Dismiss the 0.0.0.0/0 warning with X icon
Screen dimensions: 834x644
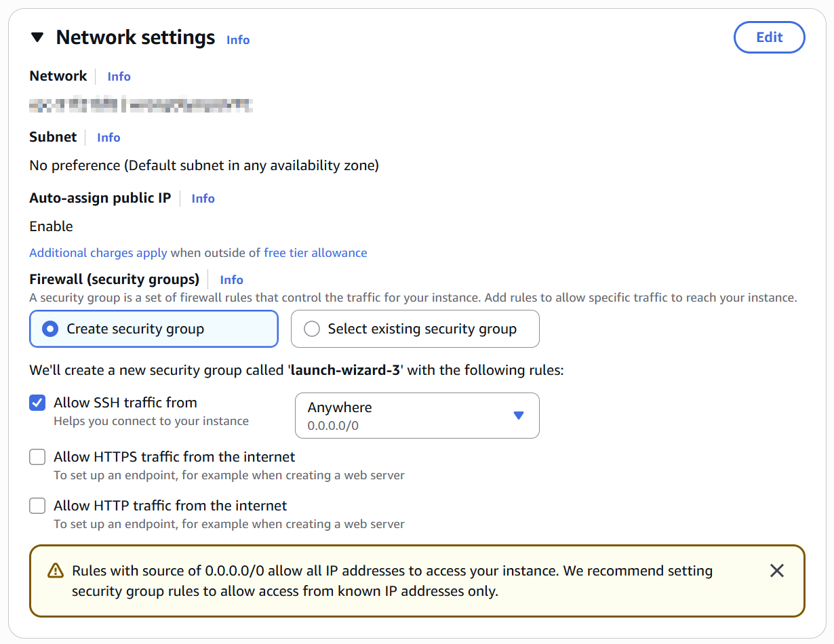[x=777, y=571]
